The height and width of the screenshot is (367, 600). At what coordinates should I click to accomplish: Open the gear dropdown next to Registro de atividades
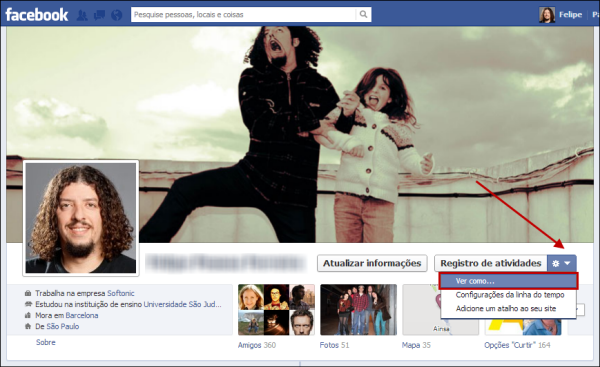pos(561,263)
